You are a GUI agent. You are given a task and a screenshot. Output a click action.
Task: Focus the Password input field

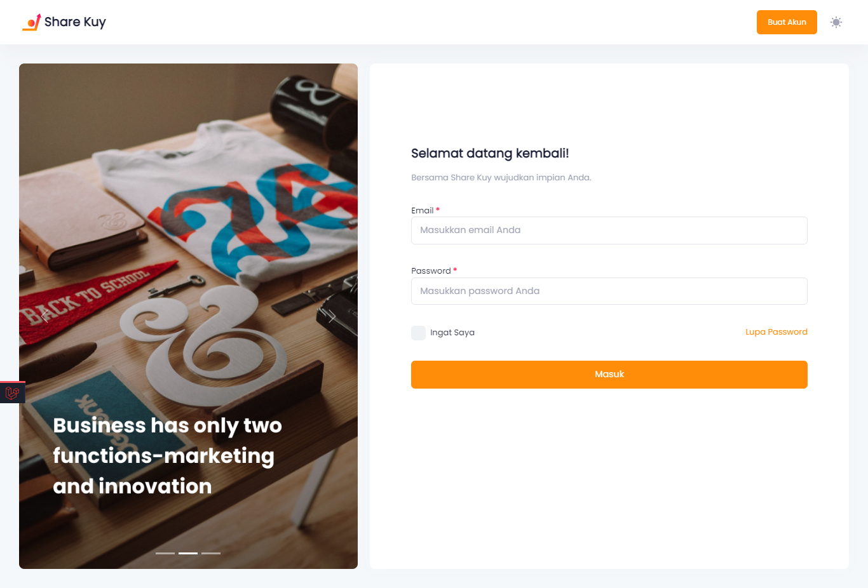pos(609,291)
